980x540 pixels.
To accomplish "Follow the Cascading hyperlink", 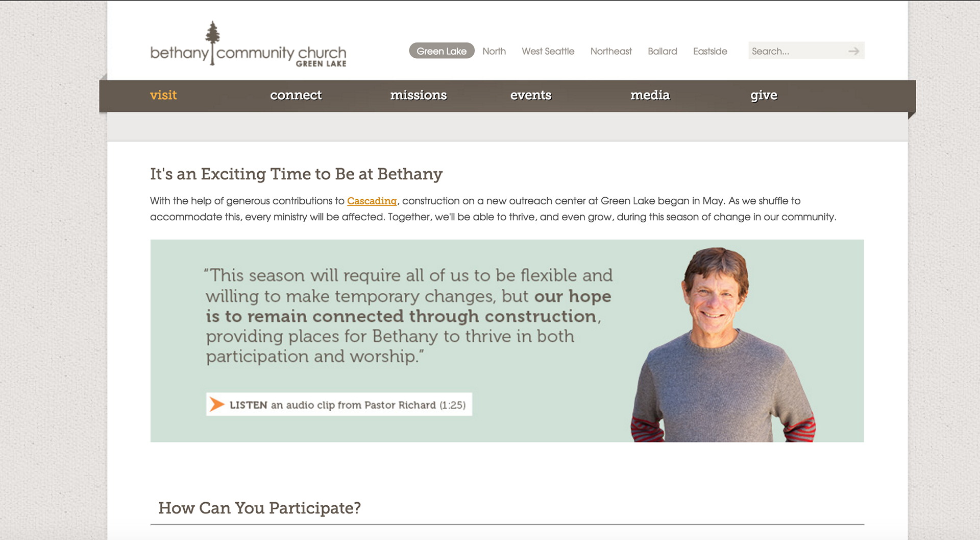I will 372,201.
